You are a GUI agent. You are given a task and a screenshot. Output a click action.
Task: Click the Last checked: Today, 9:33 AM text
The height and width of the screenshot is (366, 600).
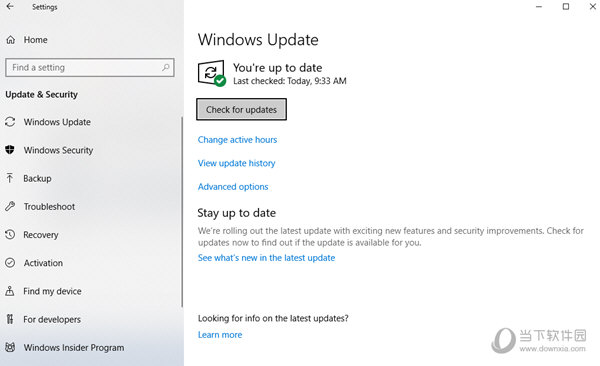coord(290,81)
